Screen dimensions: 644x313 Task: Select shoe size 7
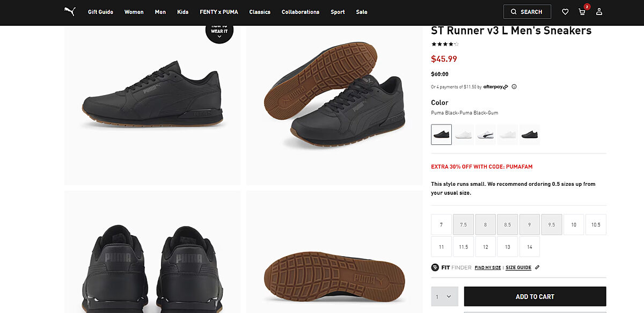pos(441,224)
